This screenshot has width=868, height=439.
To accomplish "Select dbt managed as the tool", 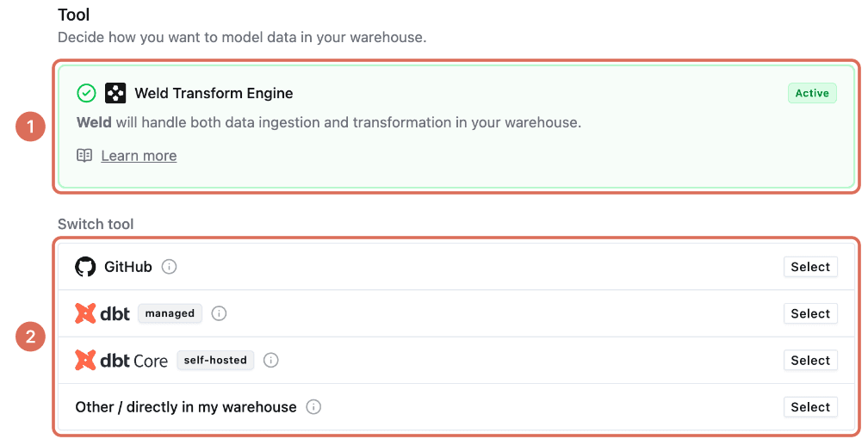I will pyautogui.click(x=810, y=313).
